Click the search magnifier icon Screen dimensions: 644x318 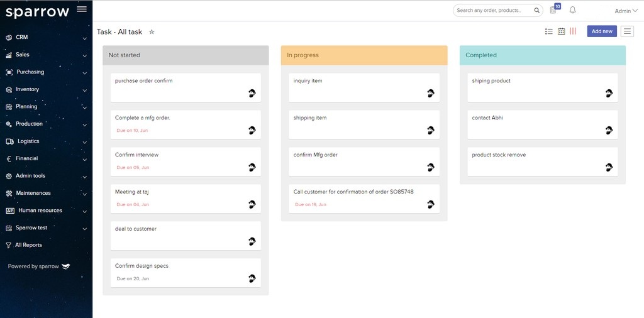point(537,11)
